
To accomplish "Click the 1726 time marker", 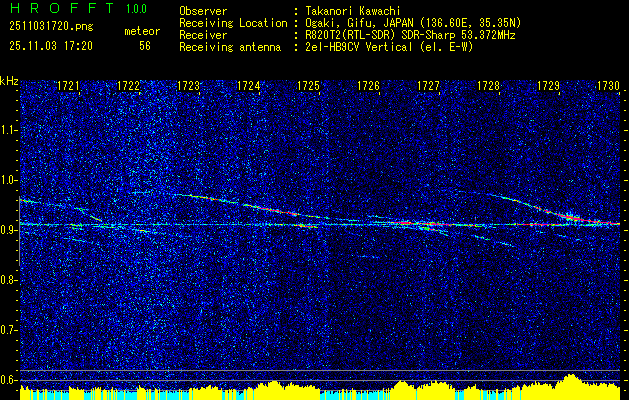I will tap(368, 85).
